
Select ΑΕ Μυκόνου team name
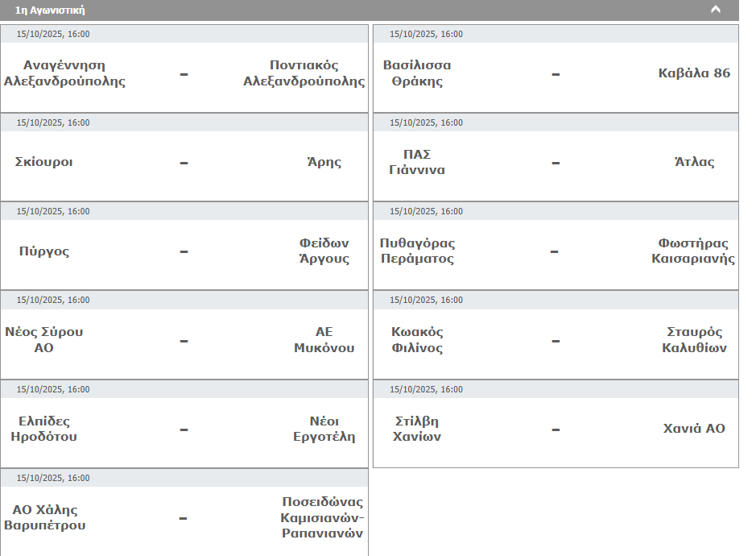[324, 340]
